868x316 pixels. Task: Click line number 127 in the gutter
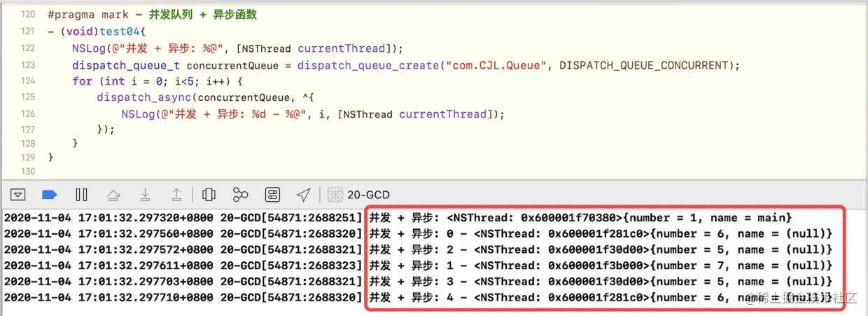(27, 130)
